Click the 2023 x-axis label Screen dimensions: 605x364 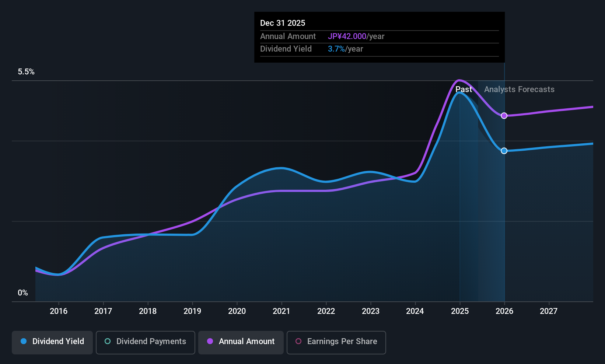pyautogui.click(x=371, y=311)
